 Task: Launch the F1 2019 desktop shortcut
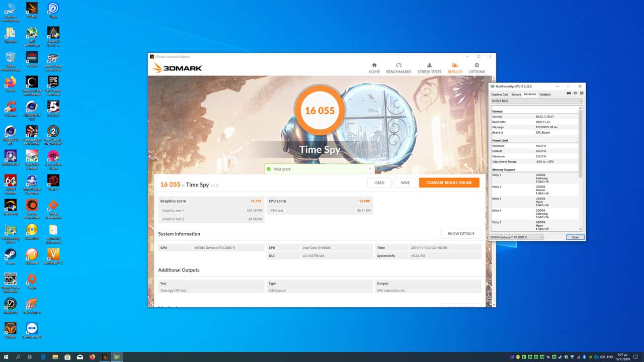coord(32,59)
